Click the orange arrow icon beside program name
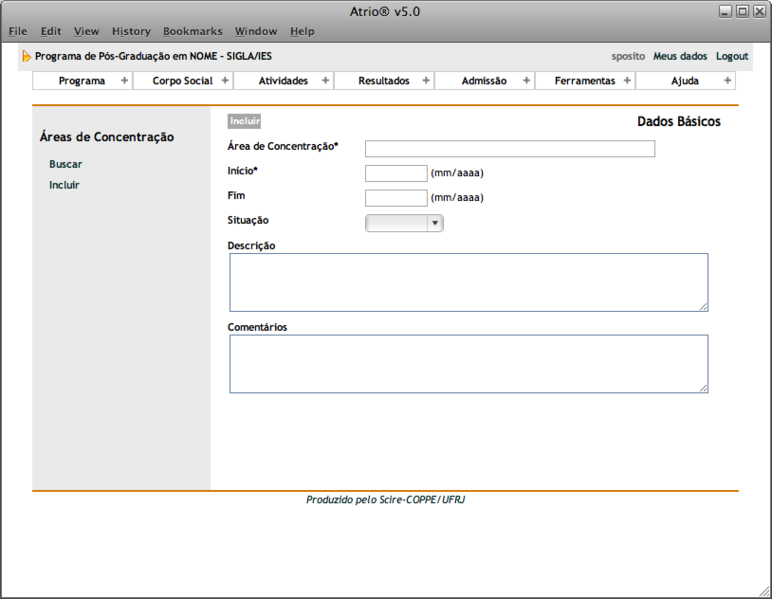 point(26,57)
